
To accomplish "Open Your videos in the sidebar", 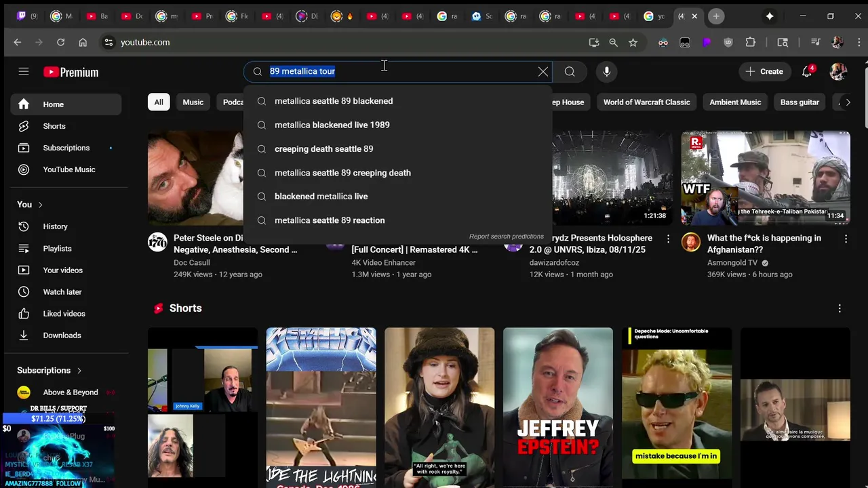I will (x=66, y=270).
